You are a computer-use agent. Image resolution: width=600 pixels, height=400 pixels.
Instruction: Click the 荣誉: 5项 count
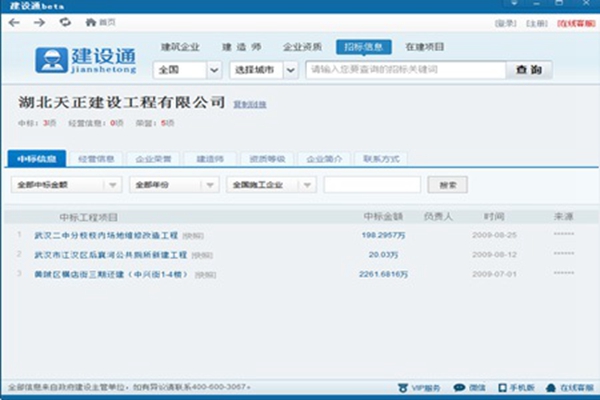(x=155, y=123)
